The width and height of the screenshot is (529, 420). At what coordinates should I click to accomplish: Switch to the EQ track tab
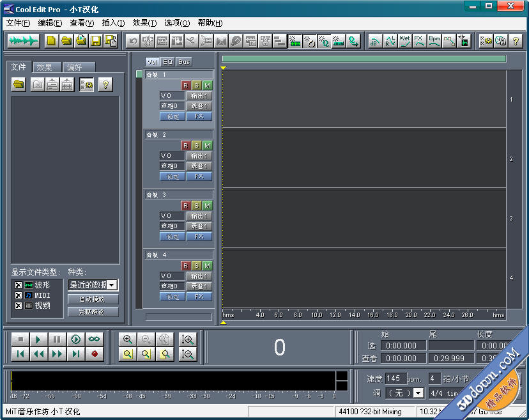coord(167,62)
